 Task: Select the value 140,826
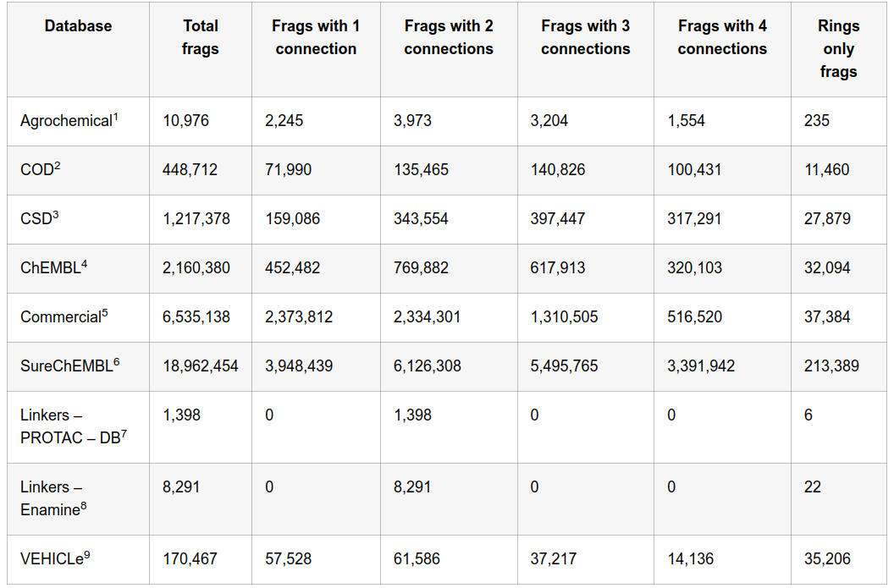pos(558,170)
